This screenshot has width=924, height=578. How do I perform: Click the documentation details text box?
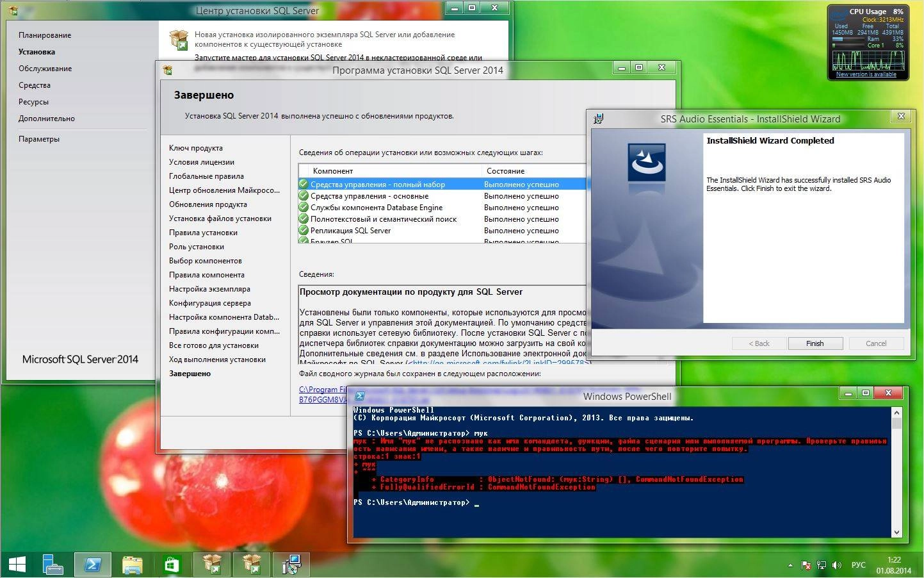coord(442,325)
